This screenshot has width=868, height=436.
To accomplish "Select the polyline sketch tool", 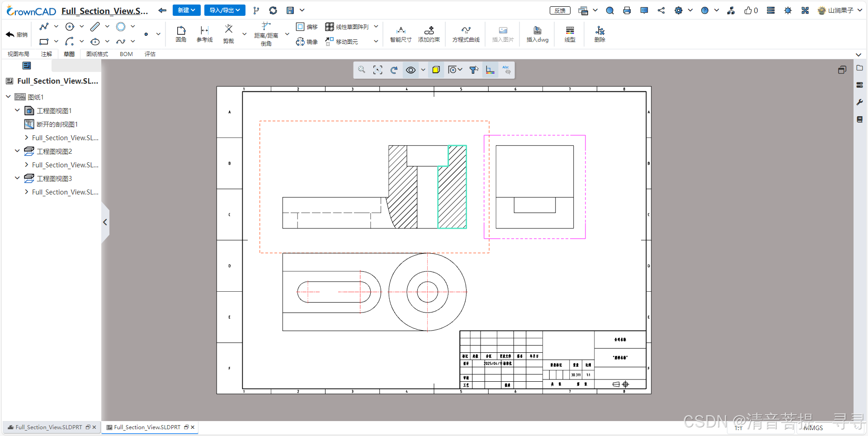I will [x=44, y=27].
